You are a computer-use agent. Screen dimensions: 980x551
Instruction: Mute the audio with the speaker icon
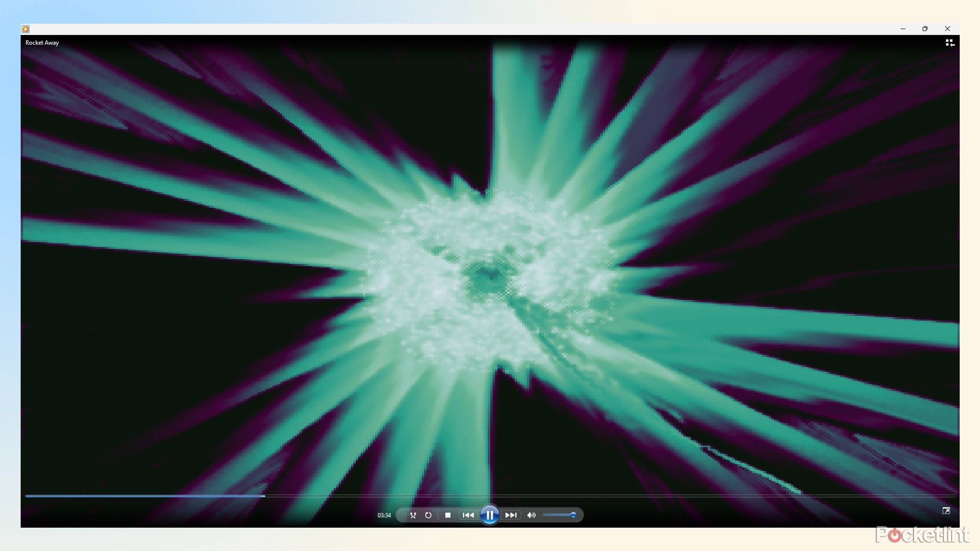pos(531,515)
